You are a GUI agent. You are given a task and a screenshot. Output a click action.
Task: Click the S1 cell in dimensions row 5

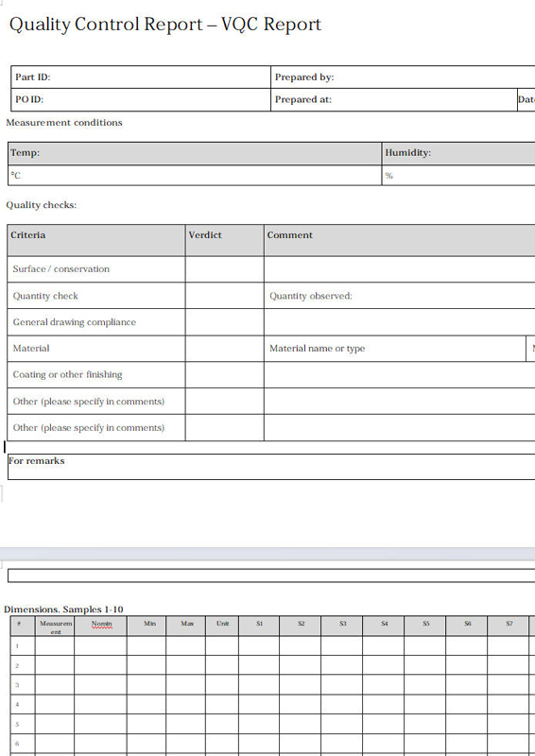[259, 724]
